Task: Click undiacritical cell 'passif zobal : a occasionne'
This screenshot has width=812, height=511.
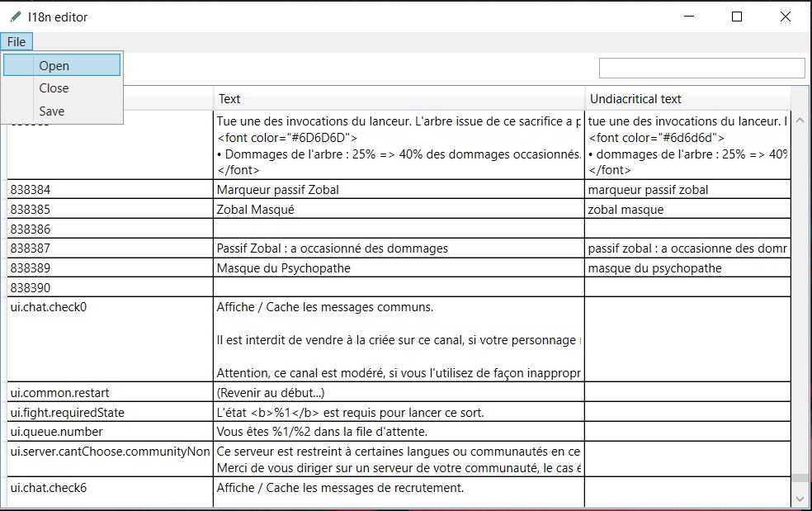Action: tap(687, 248)
